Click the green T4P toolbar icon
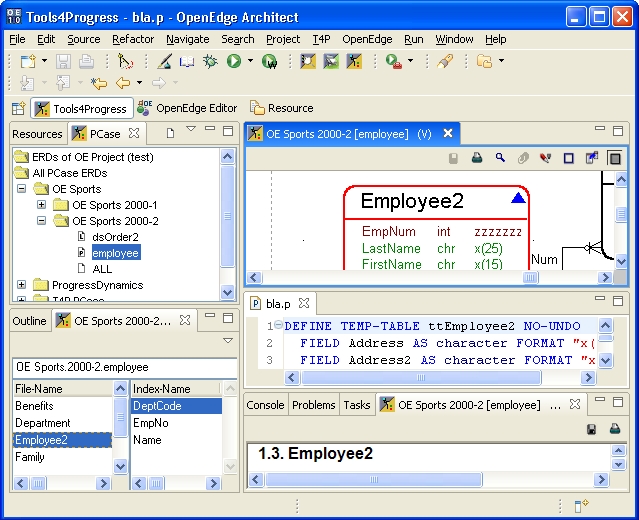The height and width of the screenshot is (520, 639). coord(331,62)
